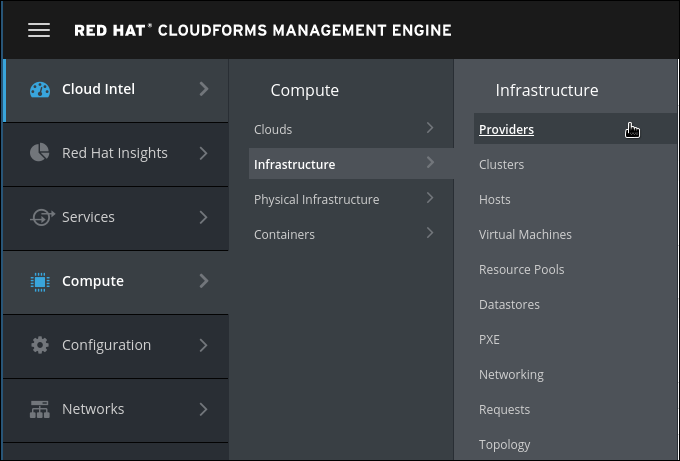
Task: Click the Services cycle icon
Action: (x=42, y=217)
